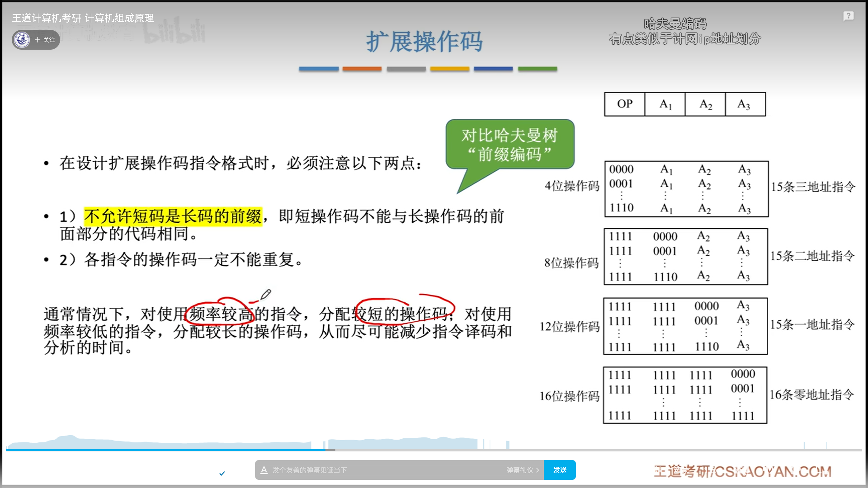The image size is (868, 488).
Task: Click the danmaku comment 有点类似于计网ip地址划分
Action: [x=685, y=39]
